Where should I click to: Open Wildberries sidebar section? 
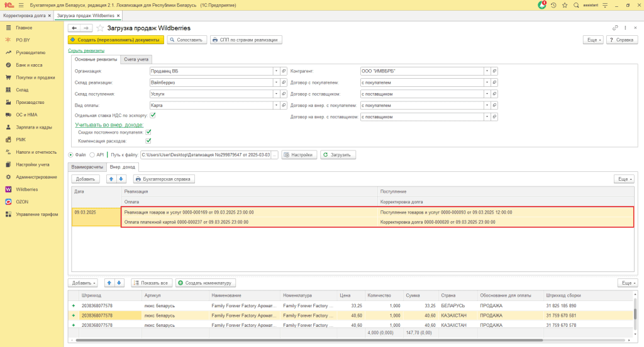[x=26, y=190]
